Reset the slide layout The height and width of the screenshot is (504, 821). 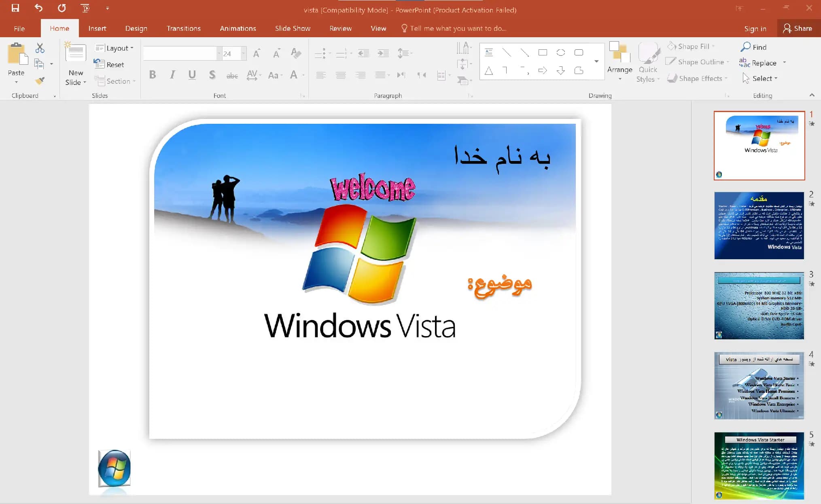tap(109, 64)
